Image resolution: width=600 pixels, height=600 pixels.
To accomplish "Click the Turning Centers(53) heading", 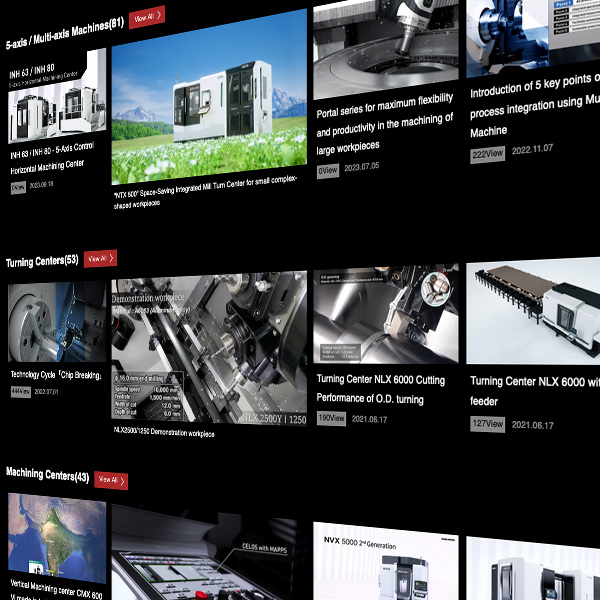I will coord(42,261).
